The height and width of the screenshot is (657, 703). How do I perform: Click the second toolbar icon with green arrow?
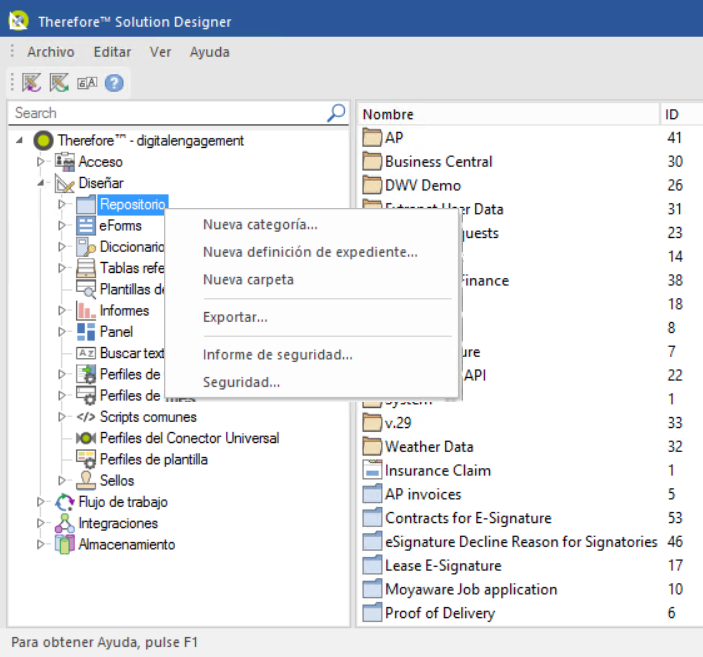click(x=59, y=83)
